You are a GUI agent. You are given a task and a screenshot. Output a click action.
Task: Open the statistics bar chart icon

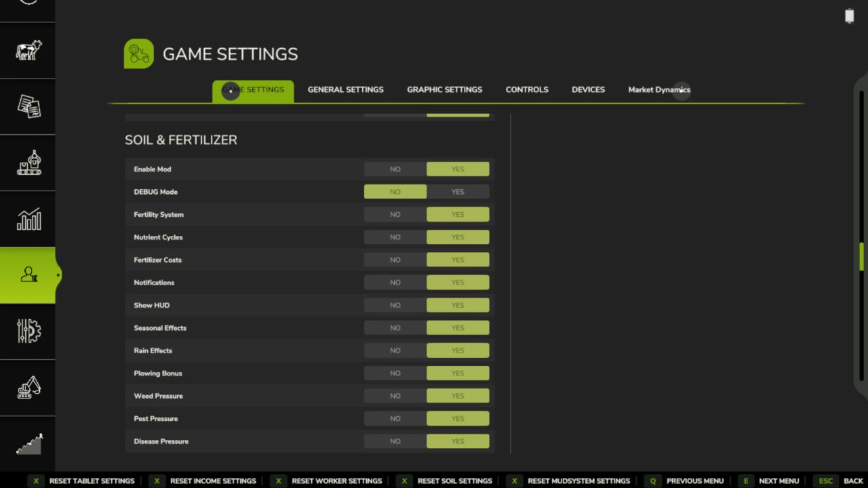tap(28, 219)
